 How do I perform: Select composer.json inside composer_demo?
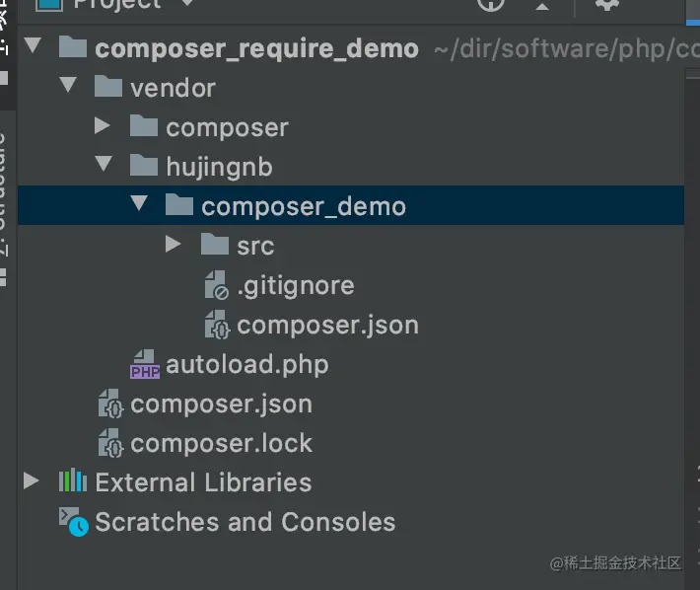pyautogui.click(x=327, y=326)
